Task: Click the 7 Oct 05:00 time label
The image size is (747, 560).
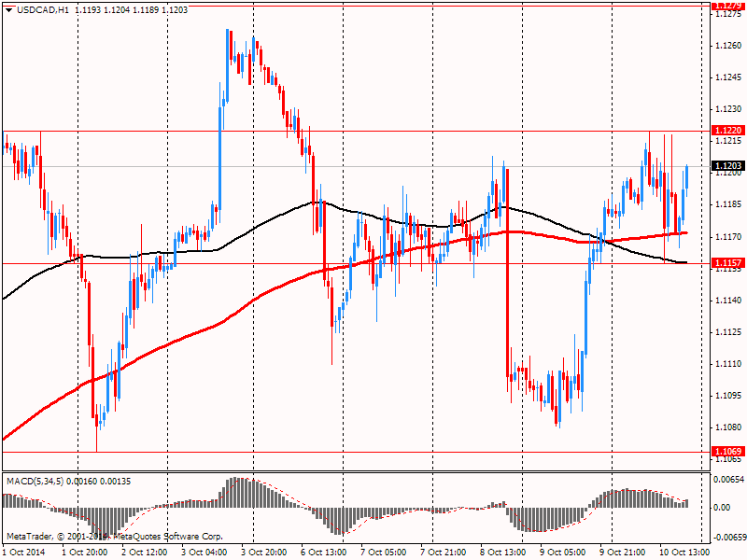Action: (384, 553)
